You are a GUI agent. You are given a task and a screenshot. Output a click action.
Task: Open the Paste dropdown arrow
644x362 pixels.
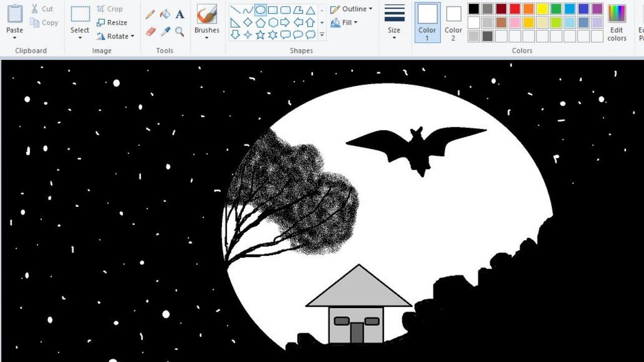[x=15, y=38]
